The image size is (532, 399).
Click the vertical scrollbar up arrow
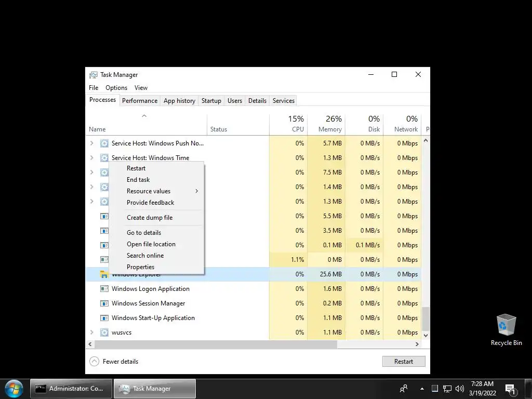[x=426, y=140]
